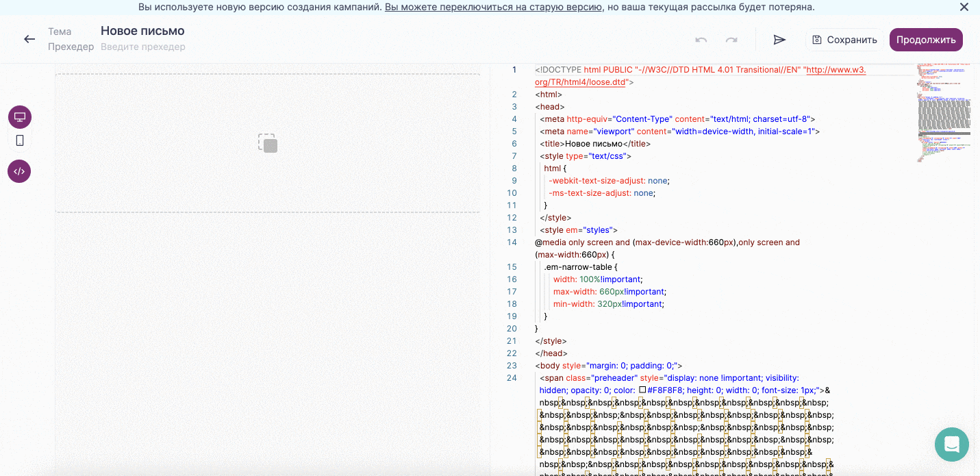Click the <title>Новое письмо</title> line
Image resolution: width=980 pixels, height=476 pixels.
click(595, 144)
